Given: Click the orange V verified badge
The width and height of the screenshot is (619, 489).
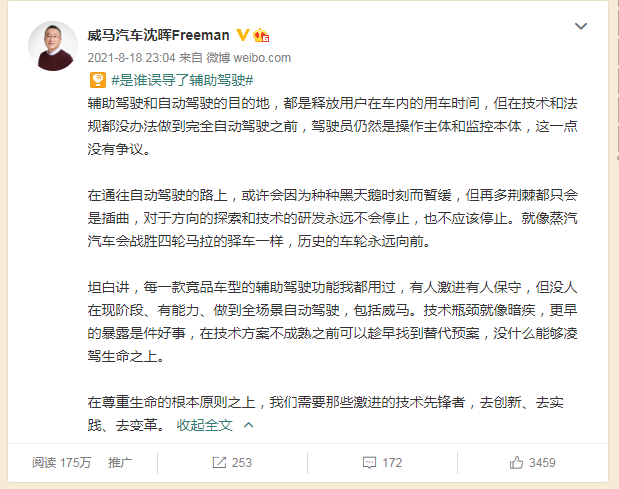Looking at the screenshot, I should click(242, 35).
